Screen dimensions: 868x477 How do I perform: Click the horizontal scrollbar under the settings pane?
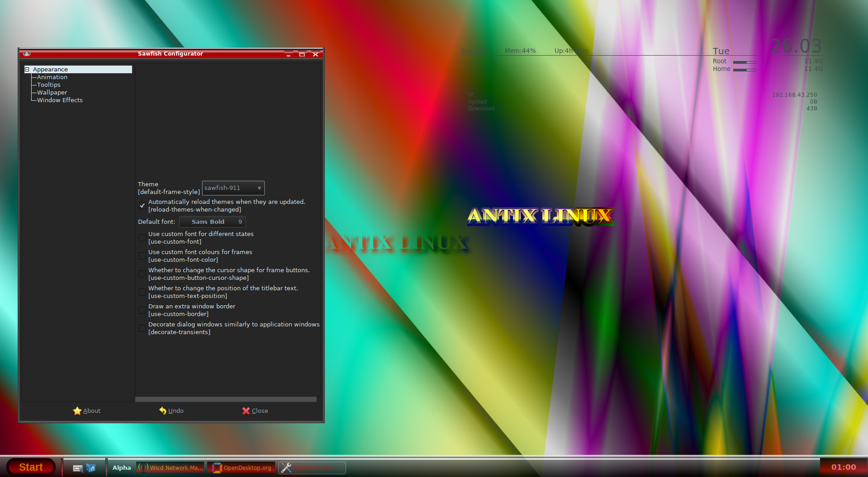[x=226, y=399]
